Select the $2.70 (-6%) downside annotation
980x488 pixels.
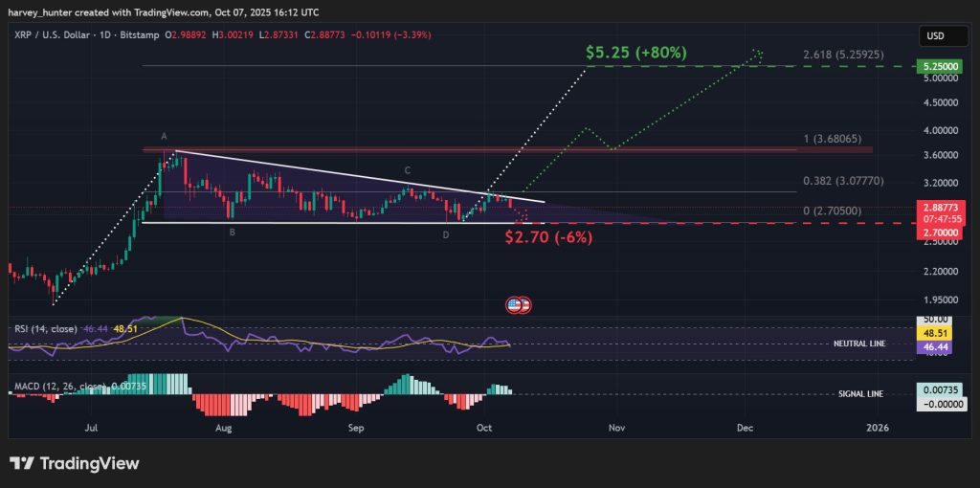tap(548, 236)
